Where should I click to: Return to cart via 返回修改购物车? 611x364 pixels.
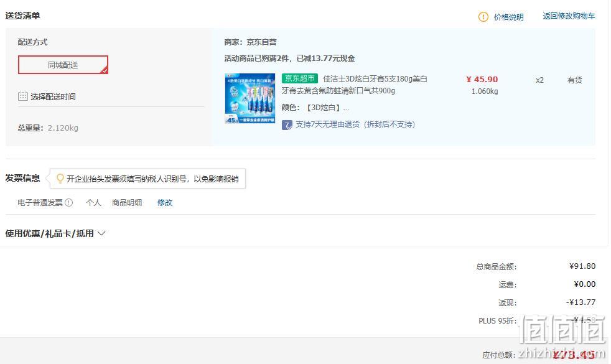pyautogui.click(x=569, y=16)
